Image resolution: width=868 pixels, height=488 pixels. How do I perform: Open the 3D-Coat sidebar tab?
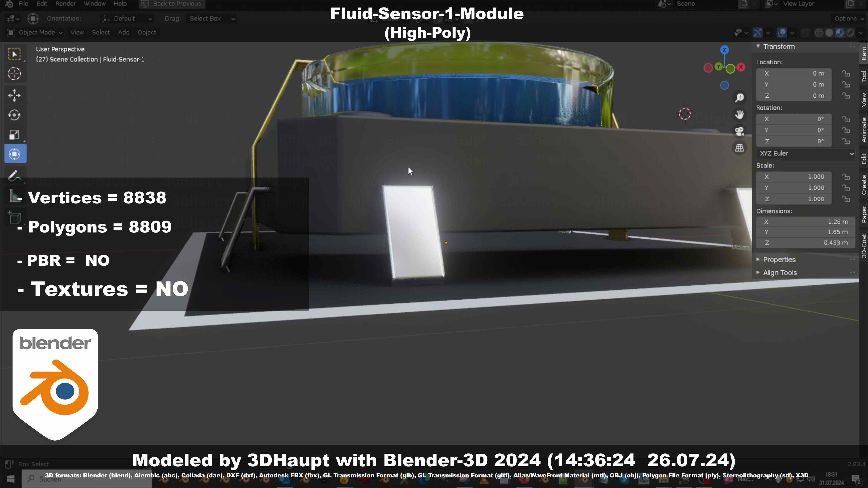click(x=864, y=246)
